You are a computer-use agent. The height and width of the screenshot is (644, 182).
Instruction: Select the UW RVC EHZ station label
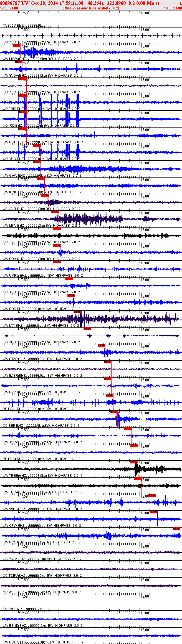[41, 392]
